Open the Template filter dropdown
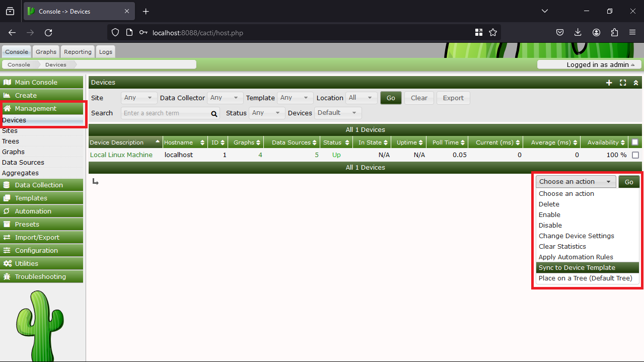This screenshot has height=362, width=644. tap(295, 98)
